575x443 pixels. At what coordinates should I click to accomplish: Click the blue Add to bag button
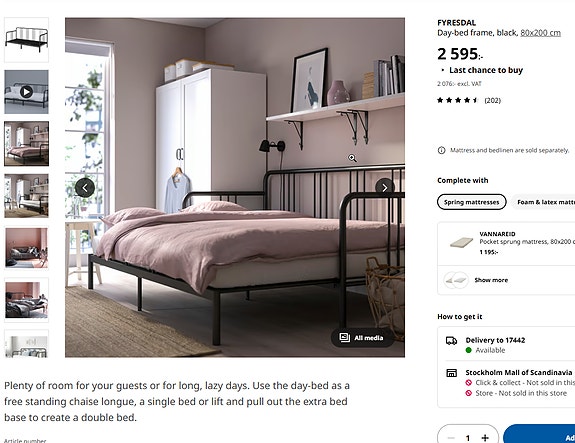click(539, 434)
